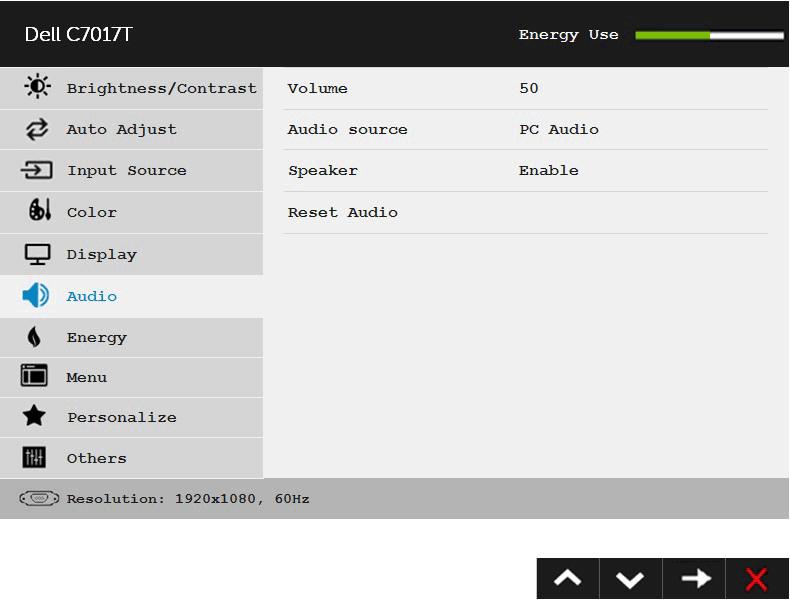
Task: Select the Speaker setting
Action: coord(323,171)
